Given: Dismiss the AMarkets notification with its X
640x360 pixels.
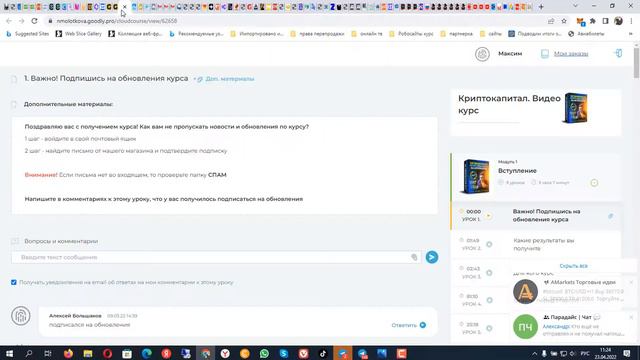Looking at the screenshot, I should pyautogui.click(x=631, y=282).
